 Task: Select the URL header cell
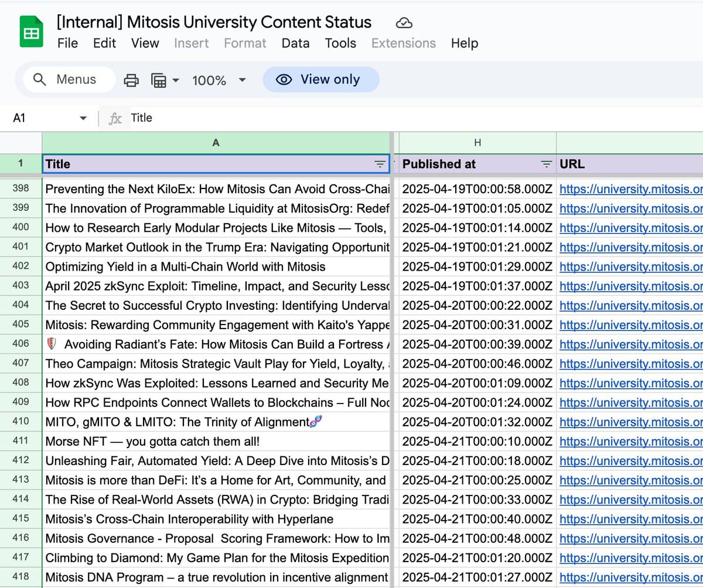pos(630,164)
